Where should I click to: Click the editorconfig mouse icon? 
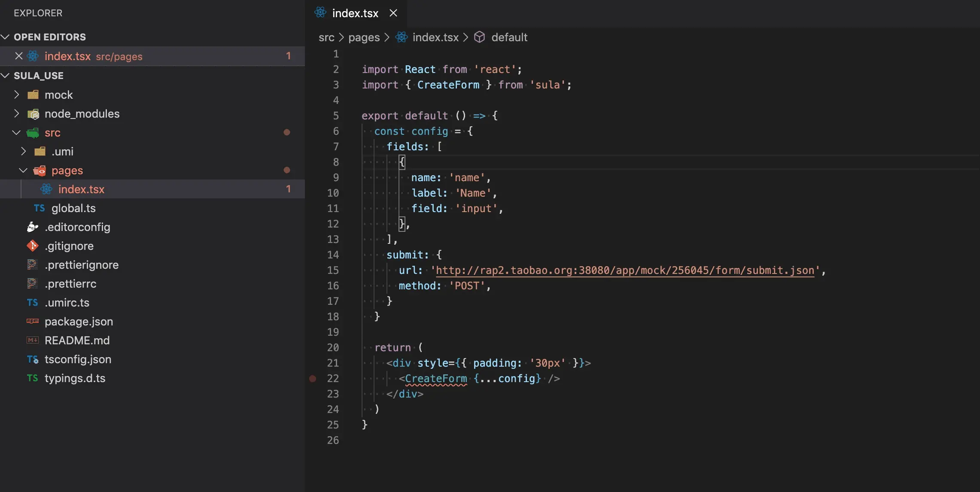[33, 227]
